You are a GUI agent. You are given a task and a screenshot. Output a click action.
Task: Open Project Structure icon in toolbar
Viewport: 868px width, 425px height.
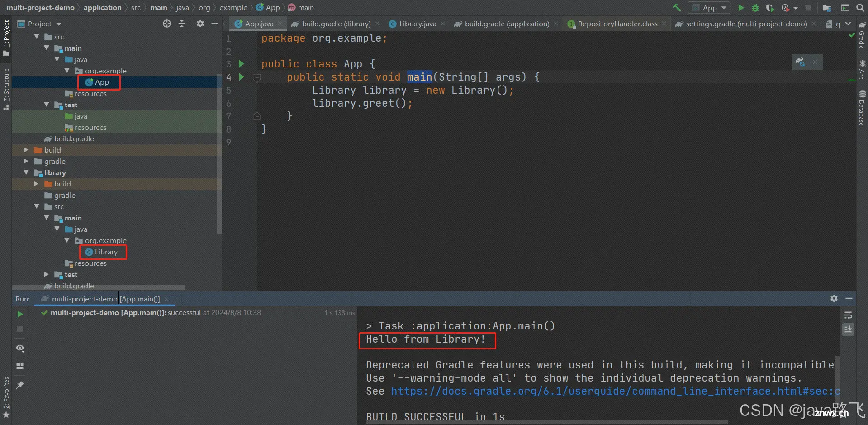pos(827,8)
